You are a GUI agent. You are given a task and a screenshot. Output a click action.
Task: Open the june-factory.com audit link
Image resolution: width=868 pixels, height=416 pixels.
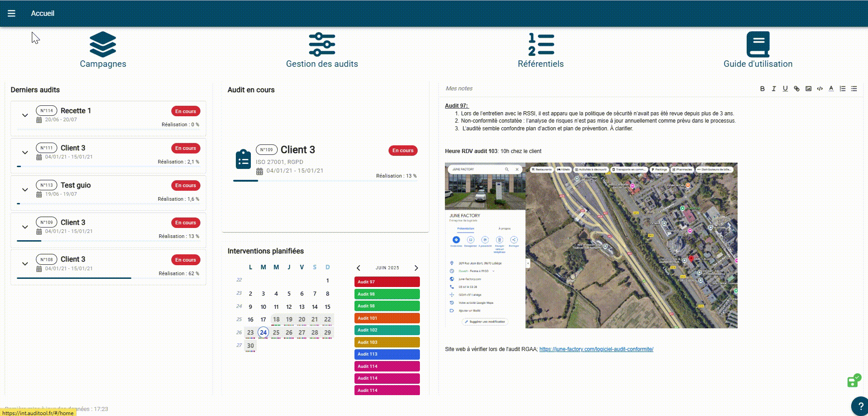pos(596,349)
